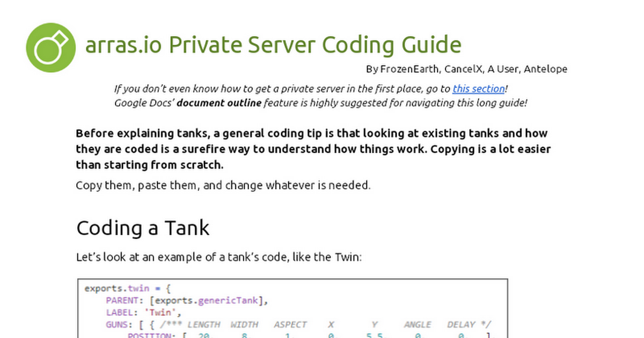Select the author line 'By FrozenEarth, CancelX, A User, Antelope'

[466, 69]
